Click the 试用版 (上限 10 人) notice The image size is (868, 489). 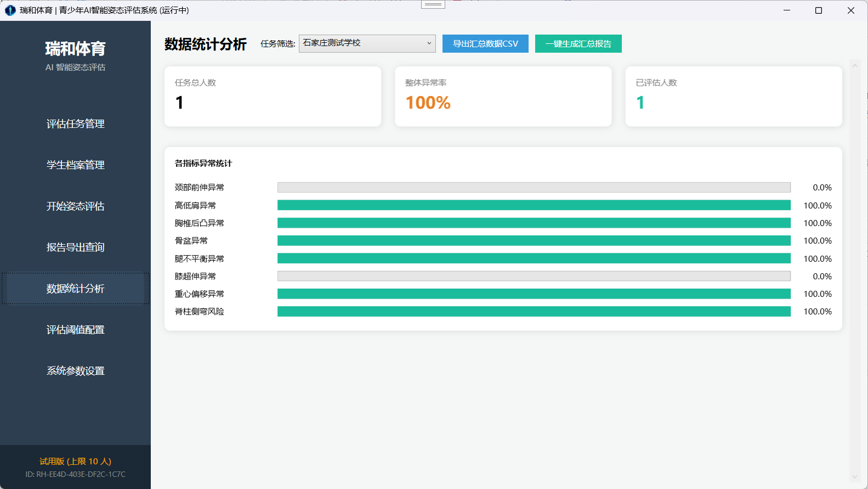pyautogui.click(x=75, y=462)
